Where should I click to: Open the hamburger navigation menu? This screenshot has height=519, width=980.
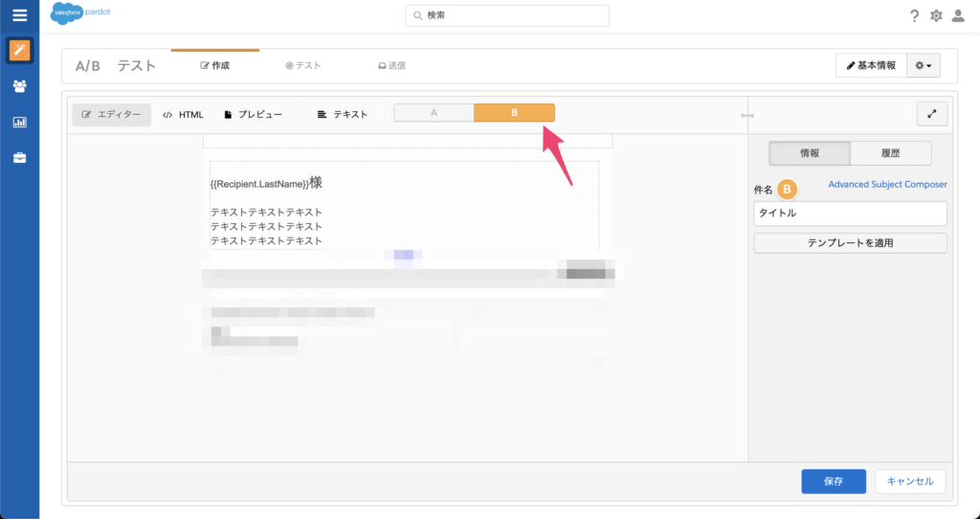[x=19, y=15]
